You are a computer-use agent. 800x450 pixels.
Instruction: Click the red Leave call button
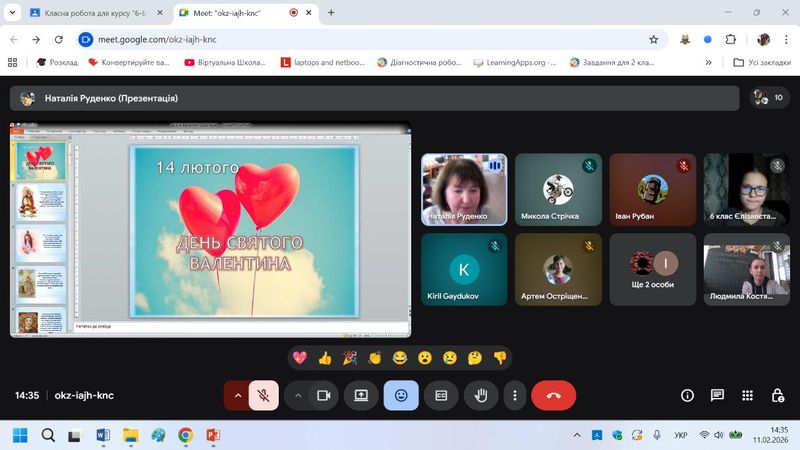point(553,395)
